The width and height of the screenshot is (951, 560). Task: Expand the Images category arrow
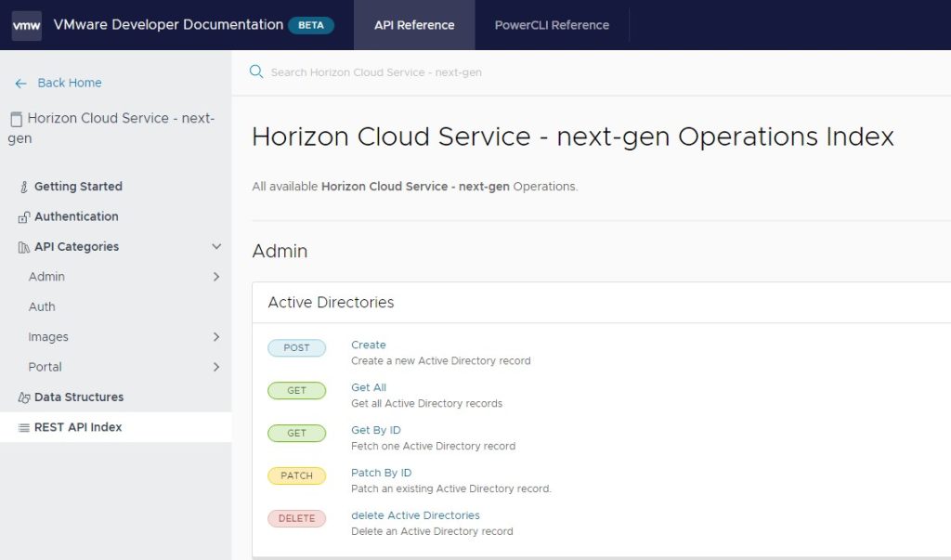pyautogui.click(x=216, y=337)
